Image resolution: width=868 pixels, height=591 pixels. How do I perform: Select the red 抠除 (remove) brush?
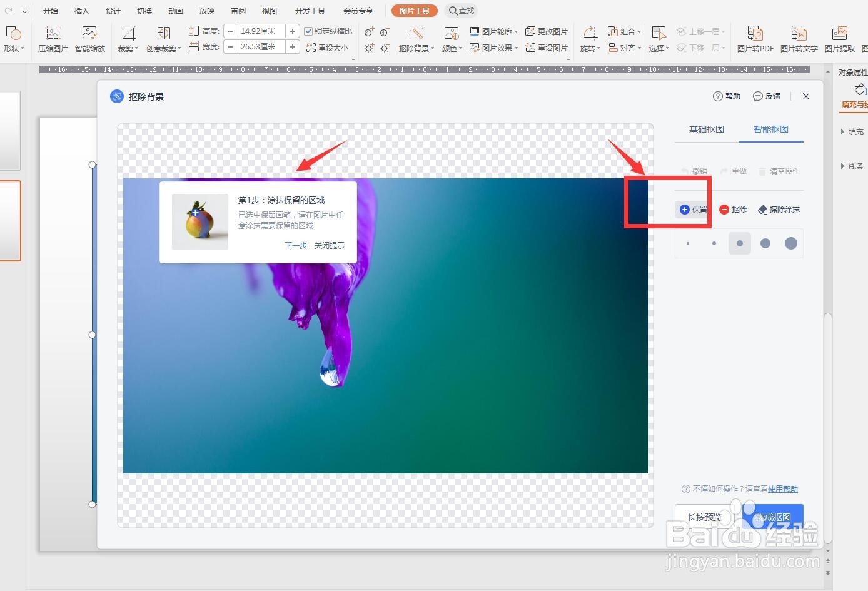tap(733, 210)
